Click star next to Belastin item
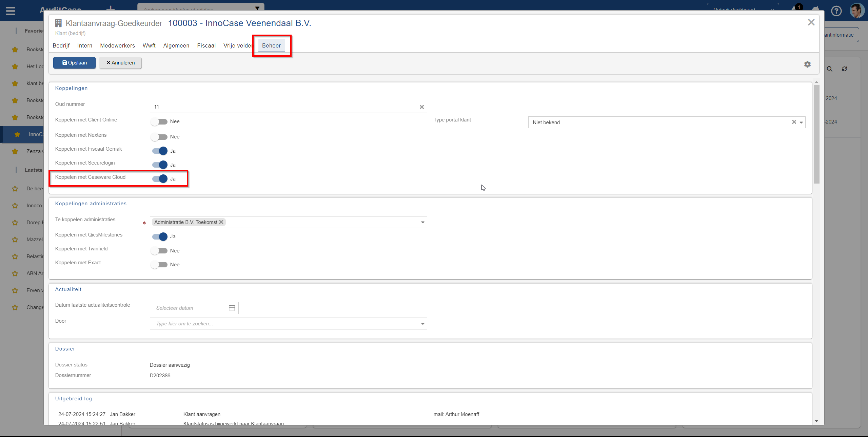Screen dimensions: 868x437 pos(15,256)
